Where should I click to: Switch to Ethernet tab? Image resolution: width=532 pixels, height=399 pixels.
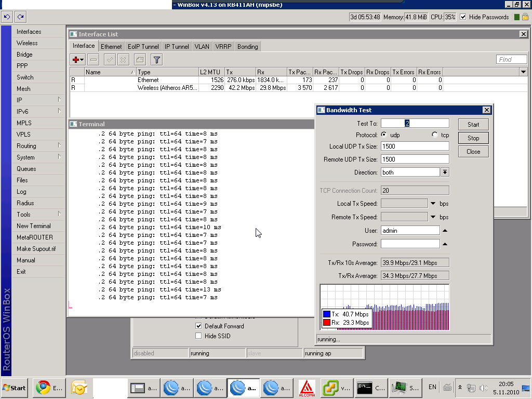[x=111, y=46]
